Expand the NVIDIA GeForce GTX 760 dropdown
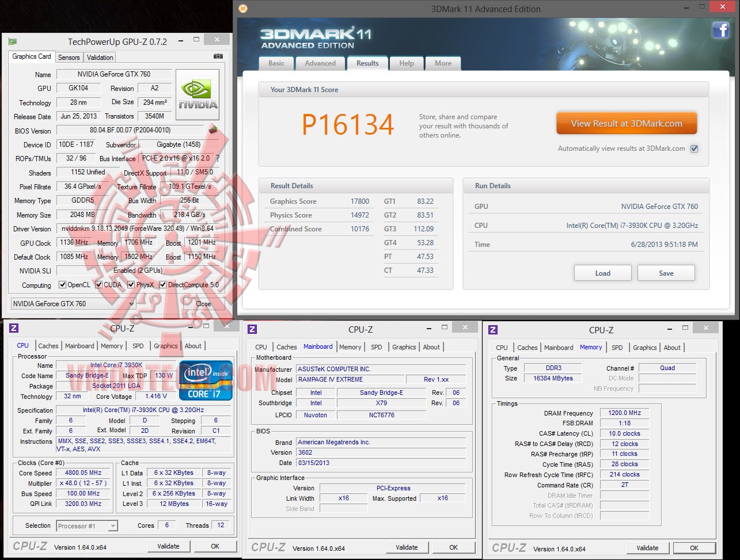The width and height of the screenshot is (740, 560). click(73, 304)
